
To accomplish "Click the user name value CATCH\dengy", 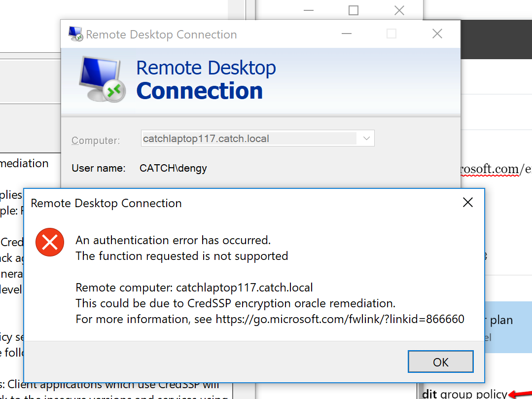I will point(173,168).
